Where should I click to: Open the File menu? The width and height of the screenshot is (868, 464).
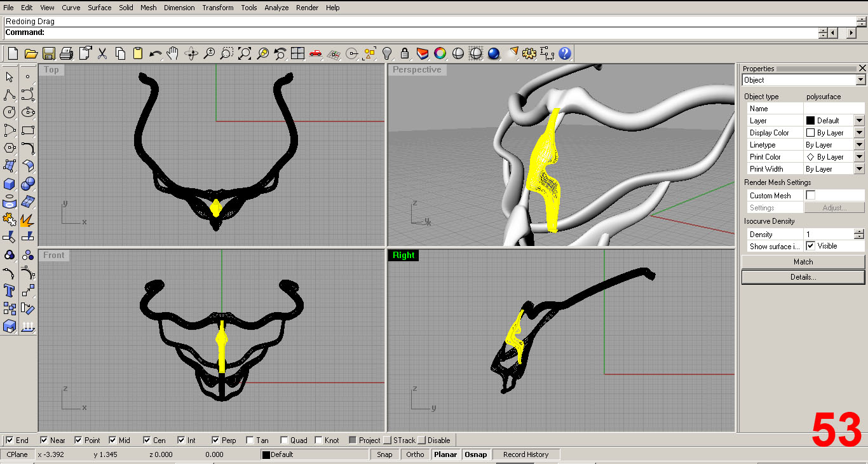click(x=8, y=8)
